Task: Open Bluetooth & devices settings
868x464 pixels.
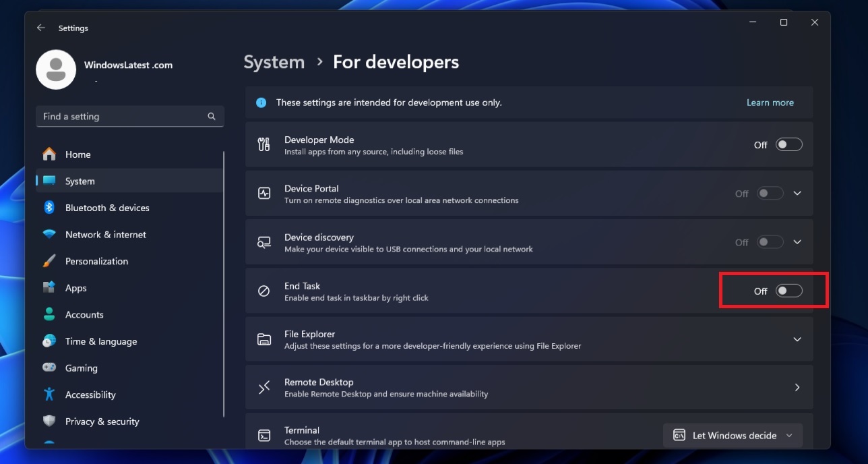Action: pos(108,208)
